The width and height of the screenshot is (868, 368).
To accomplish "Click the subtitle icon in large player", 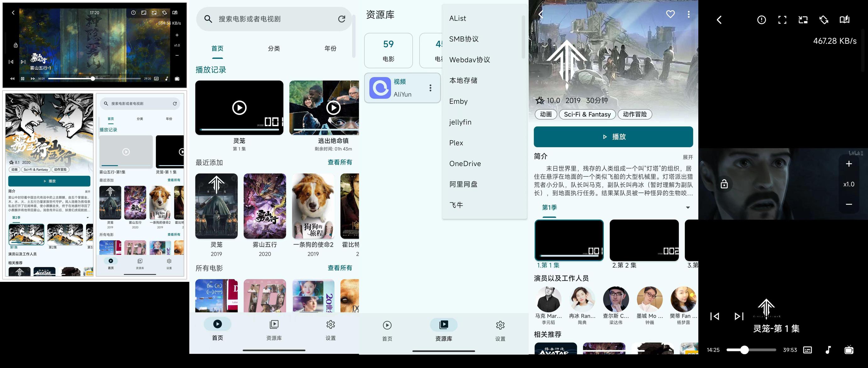I will coord(807,350).
